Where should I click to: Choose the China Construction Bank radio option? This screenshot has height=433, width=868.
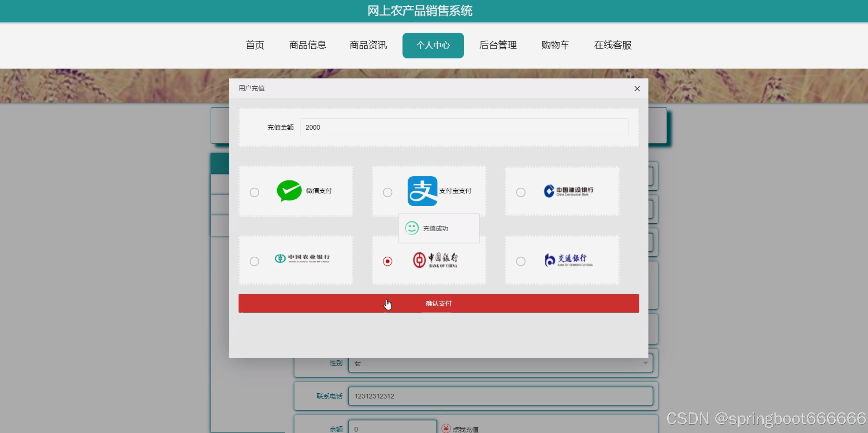coord(521,192)
